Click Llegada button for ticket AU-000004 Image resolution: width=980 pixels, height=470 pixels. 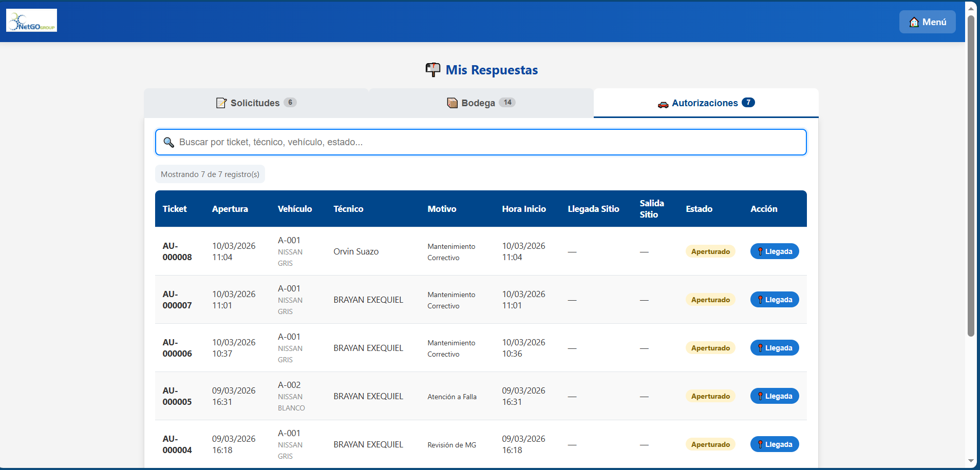[774, 444]
